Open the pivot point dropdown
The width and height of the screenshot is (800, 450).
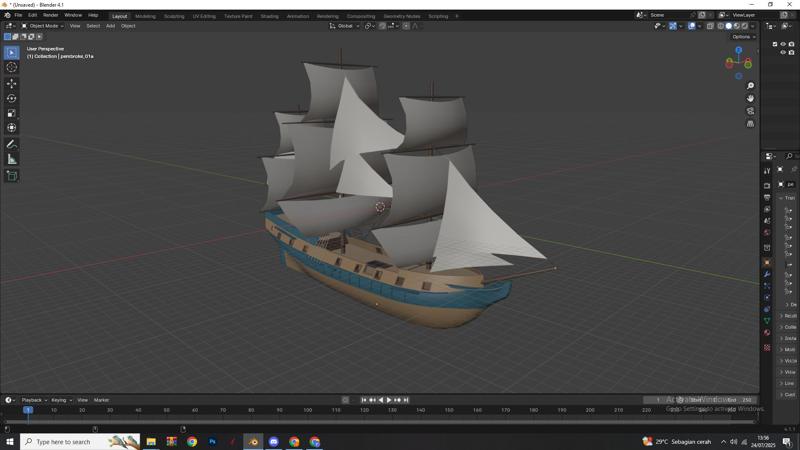click(369, 26)
